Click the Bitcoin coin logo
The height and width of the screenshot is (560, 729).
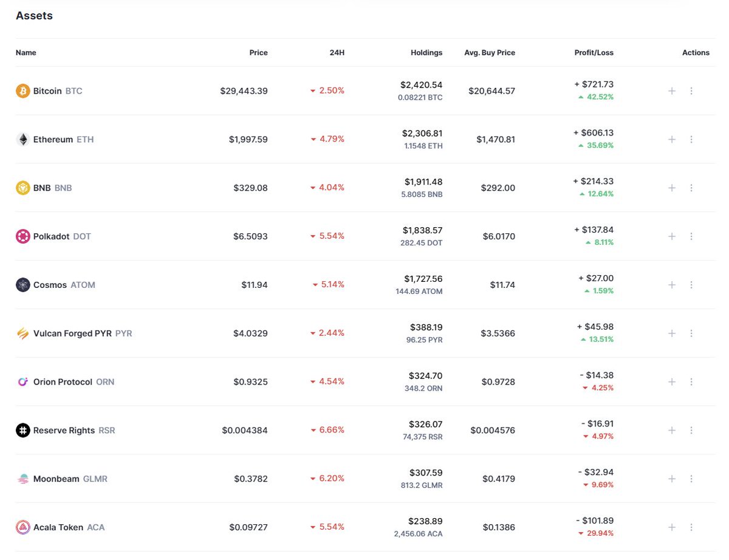(22, 91)
